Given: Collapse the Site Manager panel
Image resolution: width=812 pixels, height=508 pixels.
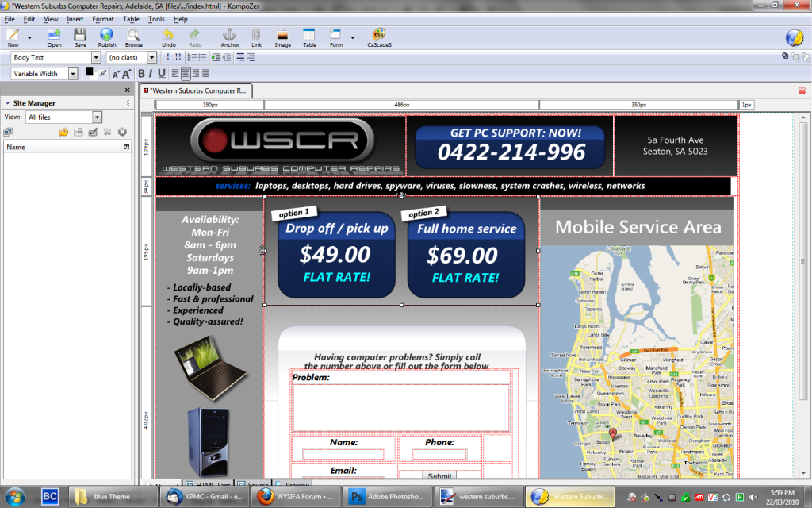Looking at the screenshot, I should click(x=7, y=103).
